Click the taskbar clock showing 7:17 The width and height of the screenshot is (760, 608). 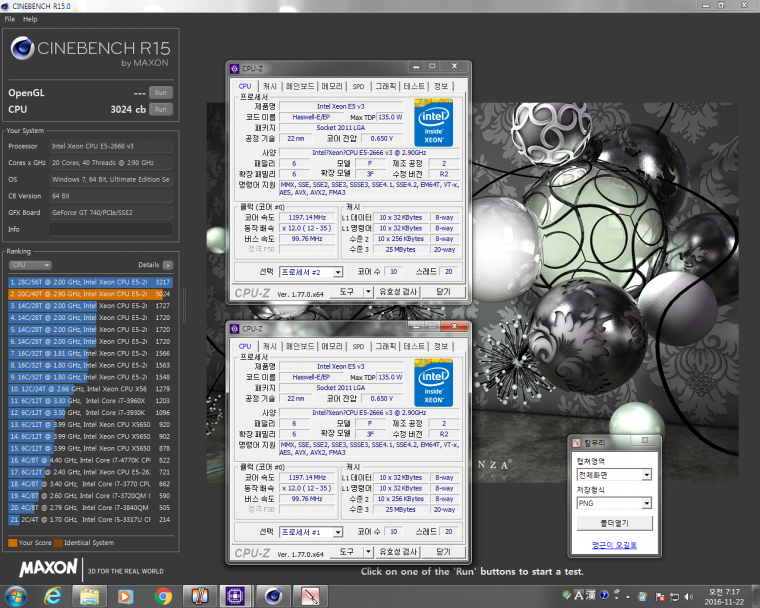coord(724,597)
